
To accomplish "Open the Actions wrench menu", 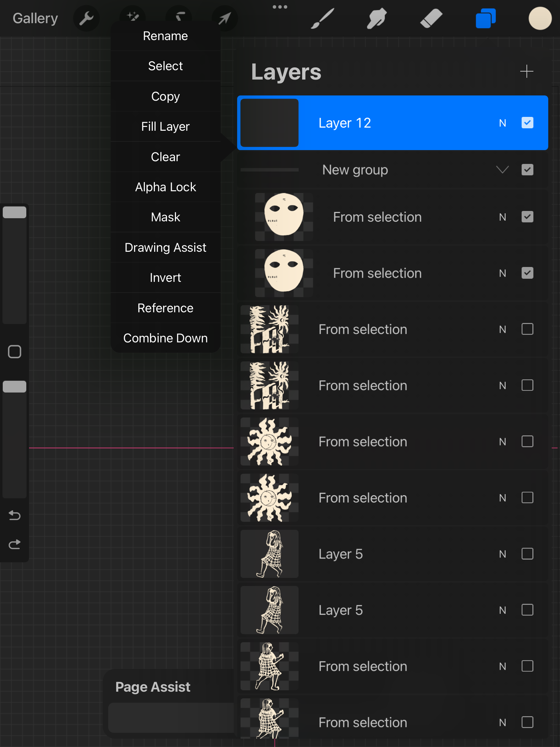I will pyautogui.click(x=86, y=18).
